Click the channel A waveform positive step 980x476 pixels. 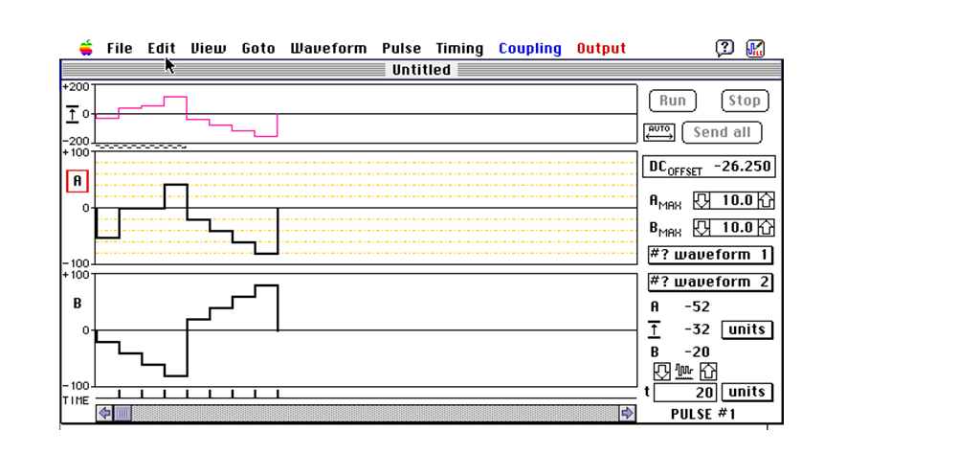(176, 185)
